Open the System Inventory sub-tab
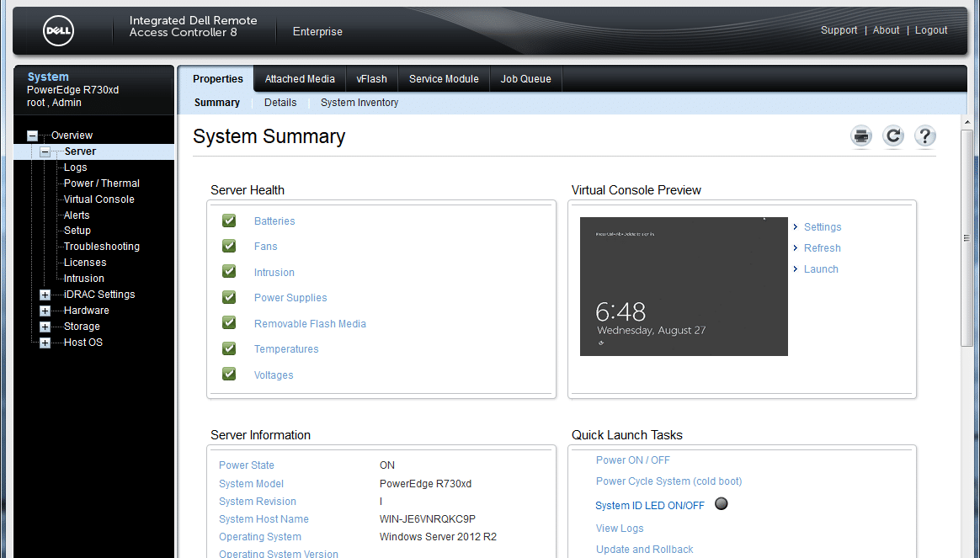This screenshot has width=980, height=558. 360,103
